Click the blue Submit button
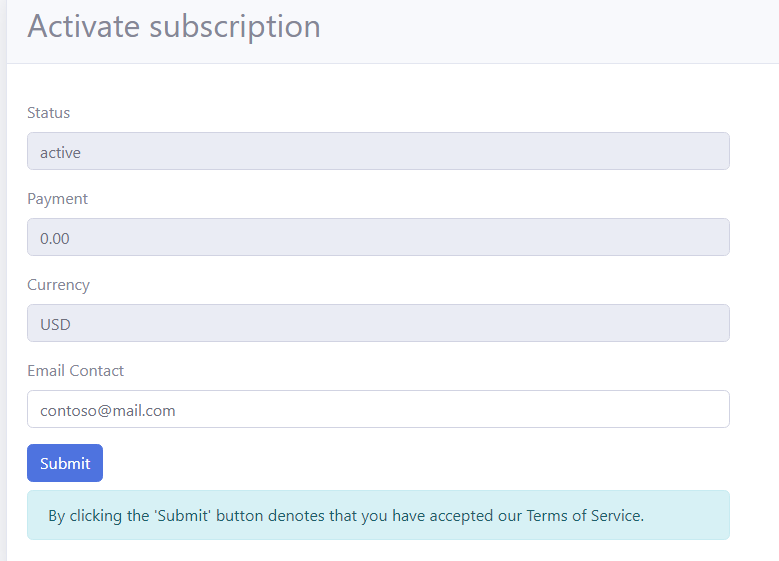The height and width of the screenshot is (561, 779). point(65,463)
